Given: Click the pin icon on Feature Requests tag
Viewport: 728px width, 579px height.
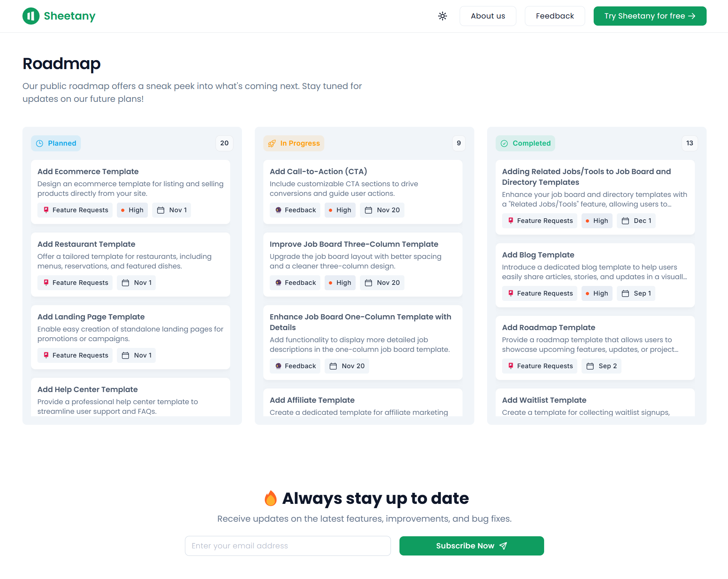Looking at the screenshot, I should click(46, 210).
